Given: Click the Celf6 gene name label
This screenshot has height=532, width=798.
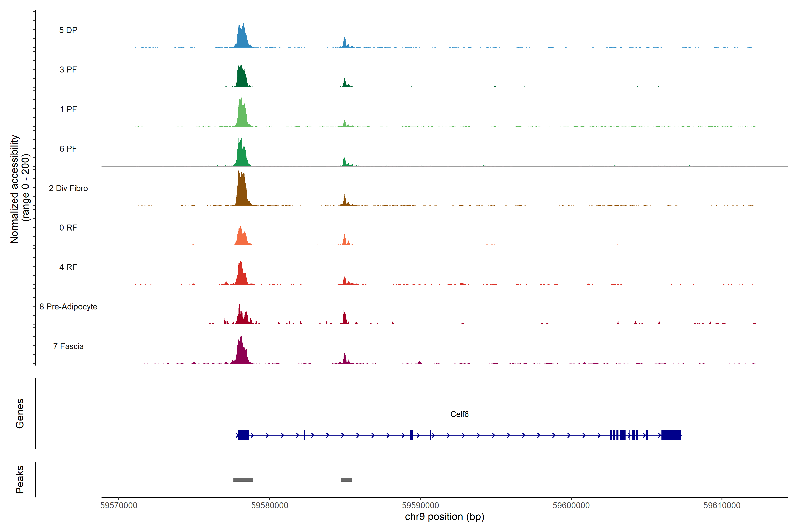Looking at the screenshot, I should tap(459, 414).
